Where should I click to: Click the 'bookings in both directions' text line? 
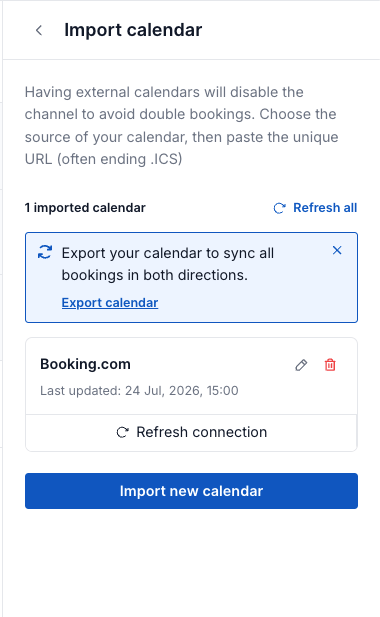[x=155, y=275]
